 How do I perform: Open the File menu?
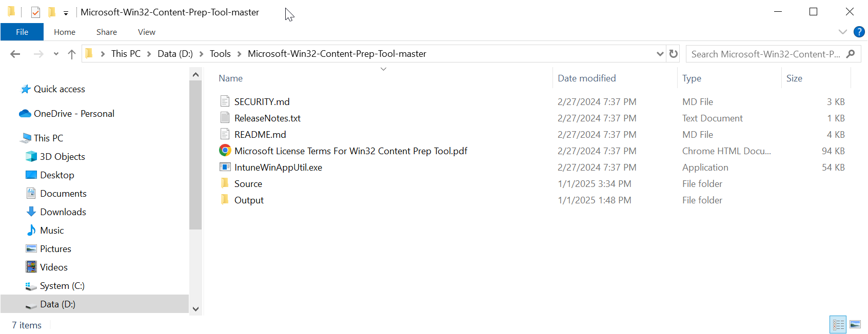pos(22,32)
